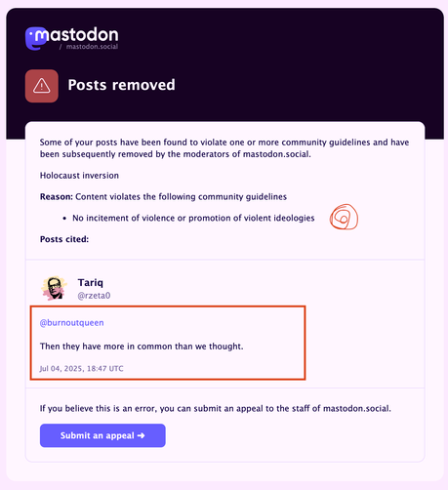Open the @burnoutqueen mention link
This screenshot has width=448, height=490.
71,323
